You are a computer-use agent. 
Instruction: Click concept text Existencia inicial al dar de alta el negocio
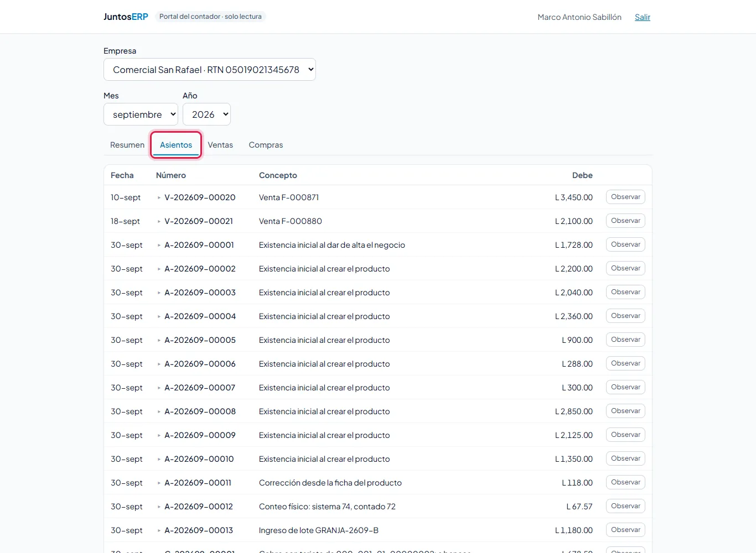pyautogui.click(x=332, y=245)
